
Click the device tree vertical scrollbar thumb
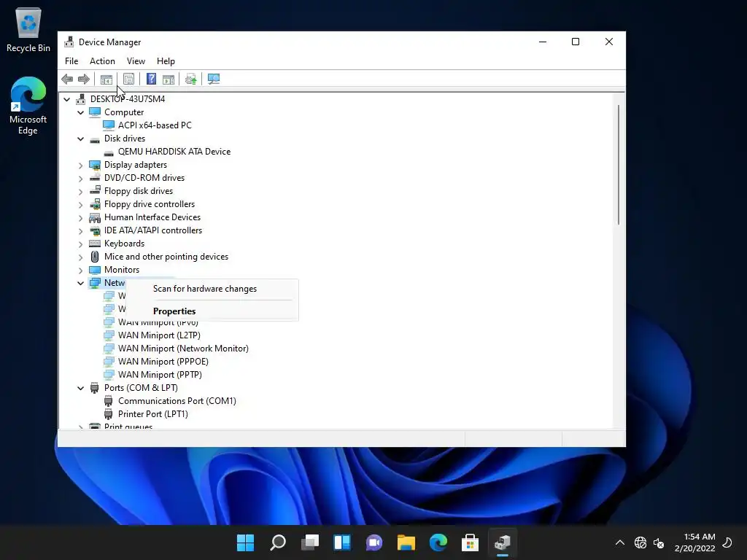(619, 165)
